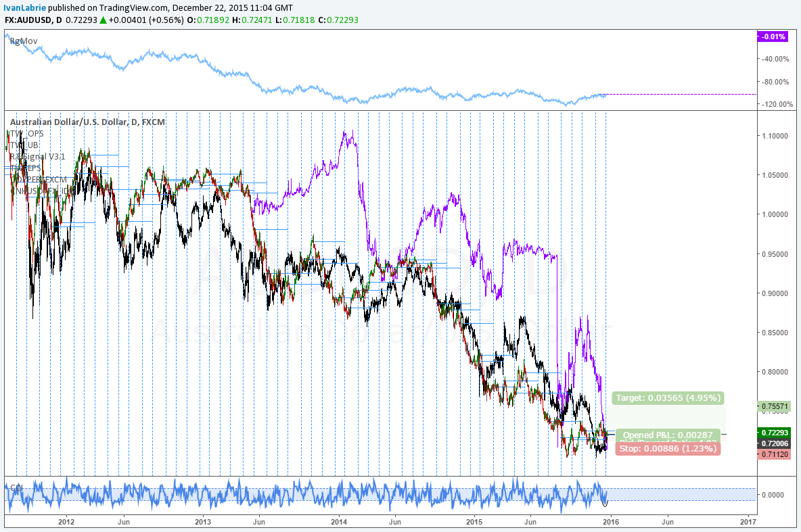Click the 2013 time axis label
The width and height of the screenshot is (801, 532).
tap(203, 522)
